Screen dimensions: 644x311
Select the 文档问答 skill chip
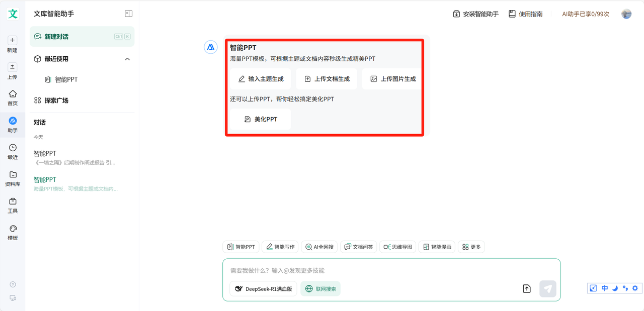(x=358, y=247)
